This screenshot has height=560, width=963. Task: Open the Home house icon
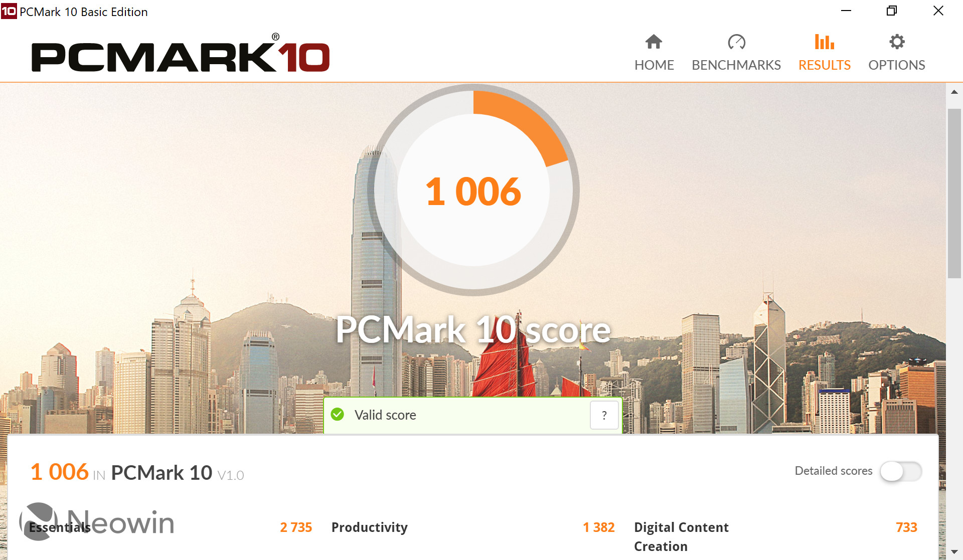pos(654,42)
